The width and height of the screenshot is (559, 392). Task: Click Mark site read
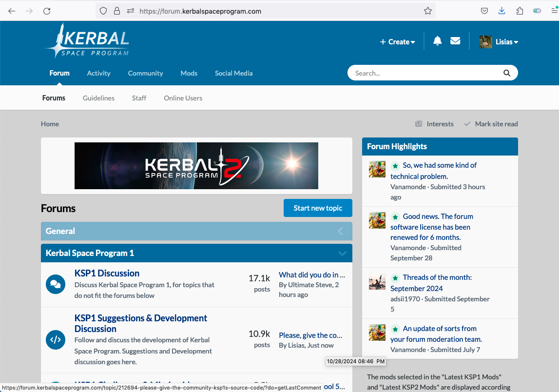pos(496,124)
